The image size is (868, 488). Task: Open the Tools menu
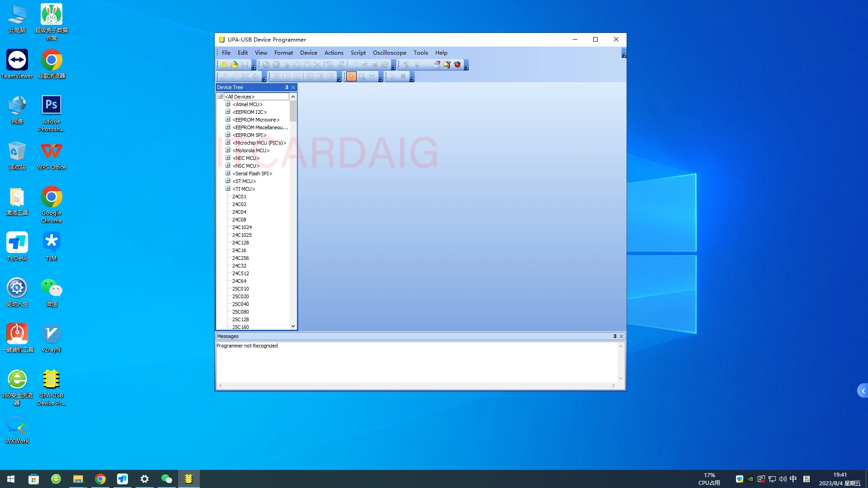point(420,53)
